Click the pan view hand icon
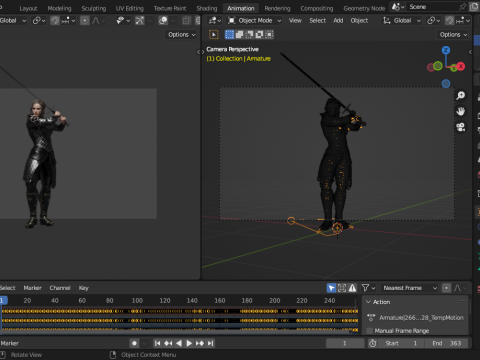The height and width of the screenshot is (360, 480). pyautogui.click(x=461, y=111)
